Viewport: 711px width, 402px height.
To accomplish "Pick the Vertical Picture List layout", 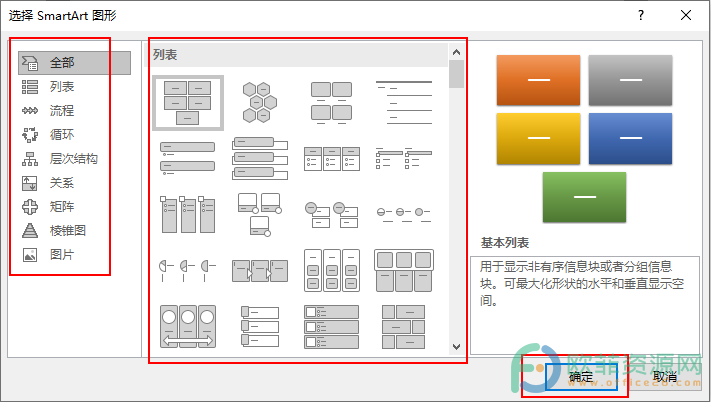I will pos(331,326).
